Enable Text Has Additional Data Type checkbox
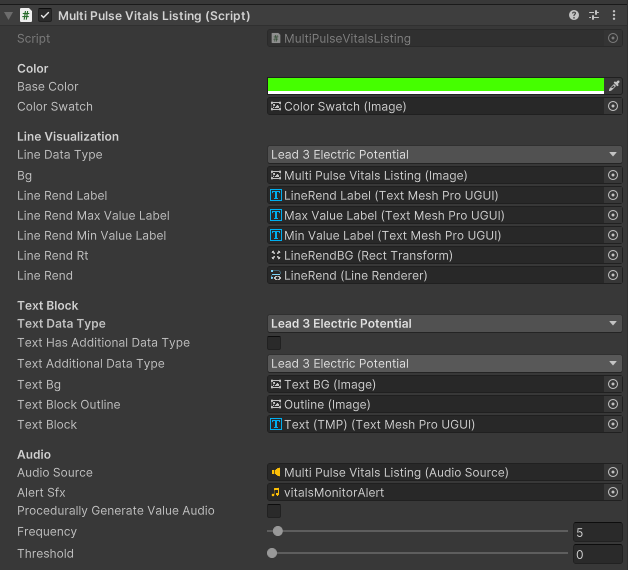The width and height of the screenshot is (628, 570). click(x=274, y=343)
